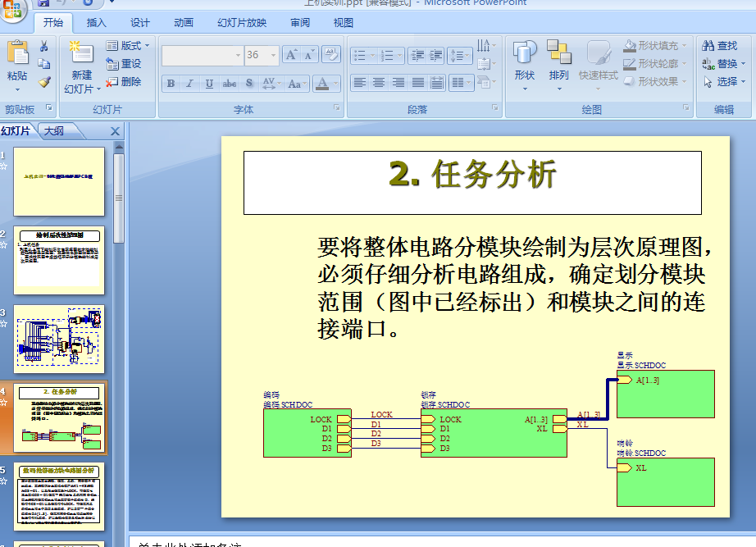The image size is (756, 547).
Task: Select slide 5 thumbnail in slide panel
Action: 59,496
